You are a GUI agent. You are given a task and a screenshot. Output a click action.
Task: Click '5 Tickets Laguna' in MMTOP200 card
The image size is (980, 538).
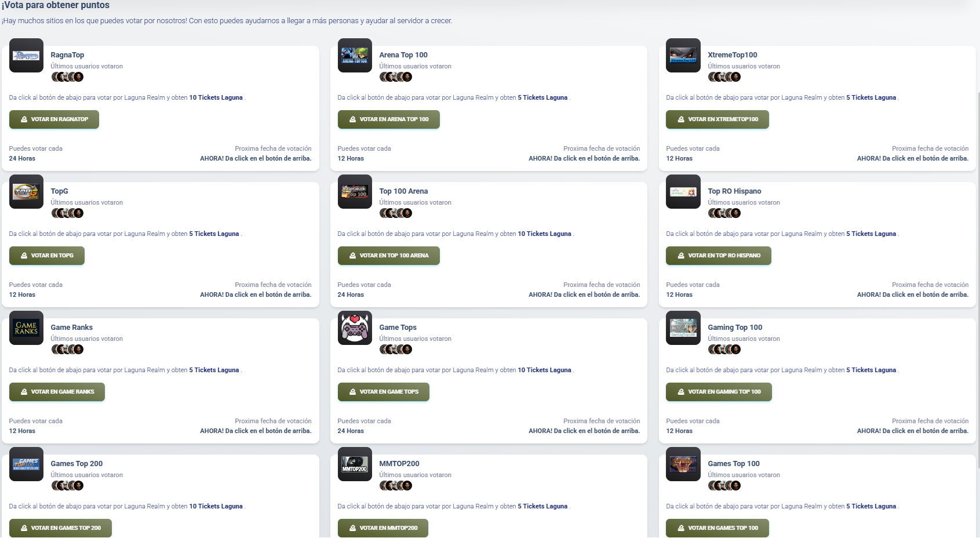pyautogui.click(x=542, y=506)
